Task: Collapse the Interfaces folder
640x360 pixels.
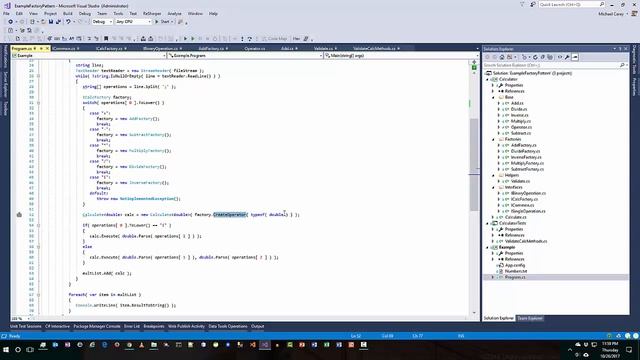Action: pyautogui.click(x=493, y=187)
